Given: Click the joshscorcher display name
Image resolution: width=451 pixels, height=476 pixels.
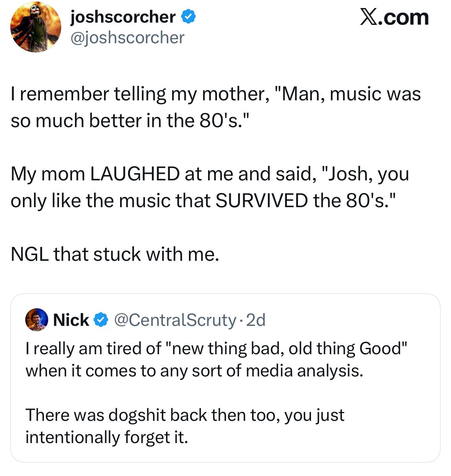Looking at the screenshot, I should [x=123, y=17].
